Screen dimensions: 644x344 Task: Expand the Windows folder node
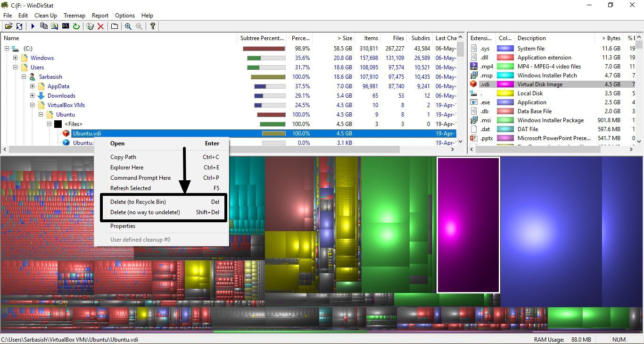pyautogui.click(x=16, y=58)
